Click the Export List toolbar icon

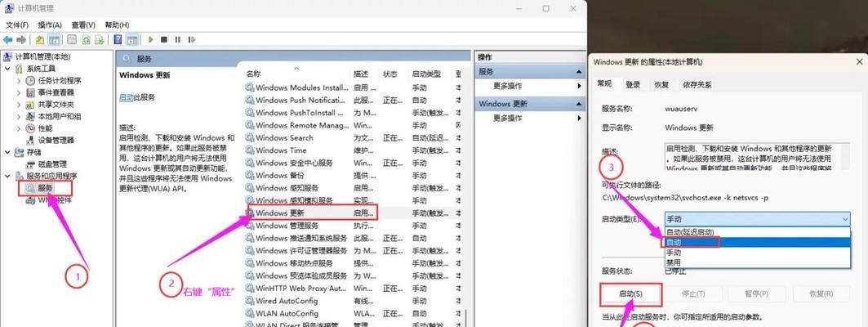point(100,40)
